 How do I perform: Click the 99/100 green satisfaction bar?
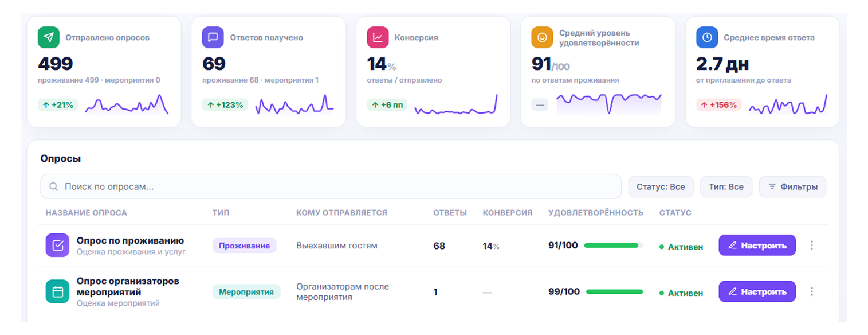(x=614, y=292)
